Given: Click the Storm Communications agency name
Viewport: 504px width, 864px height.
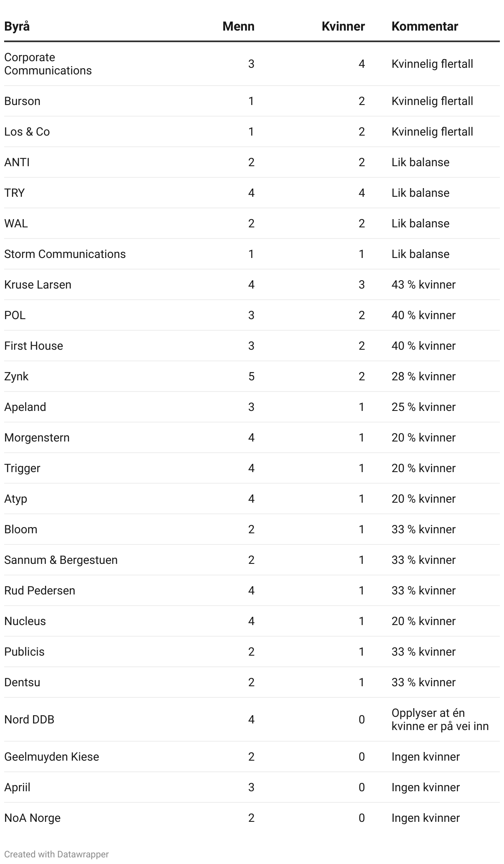Looking at the screenshot, I should (65, 254).
